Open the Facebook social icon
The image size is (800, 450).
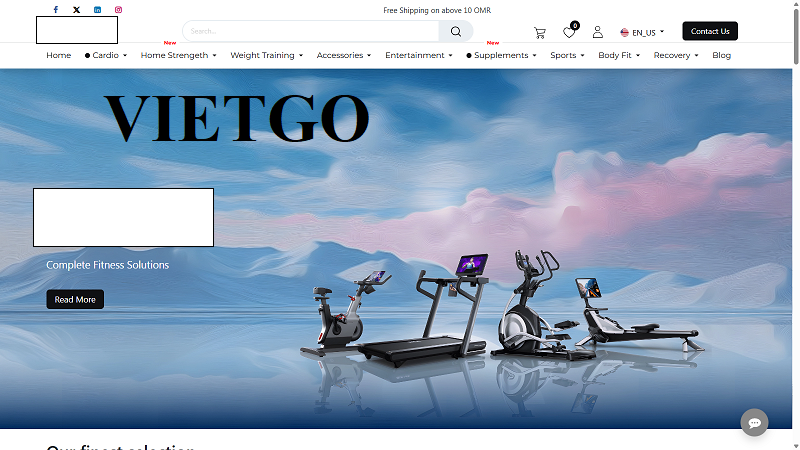pyautogui.click(x=56, y=10)
